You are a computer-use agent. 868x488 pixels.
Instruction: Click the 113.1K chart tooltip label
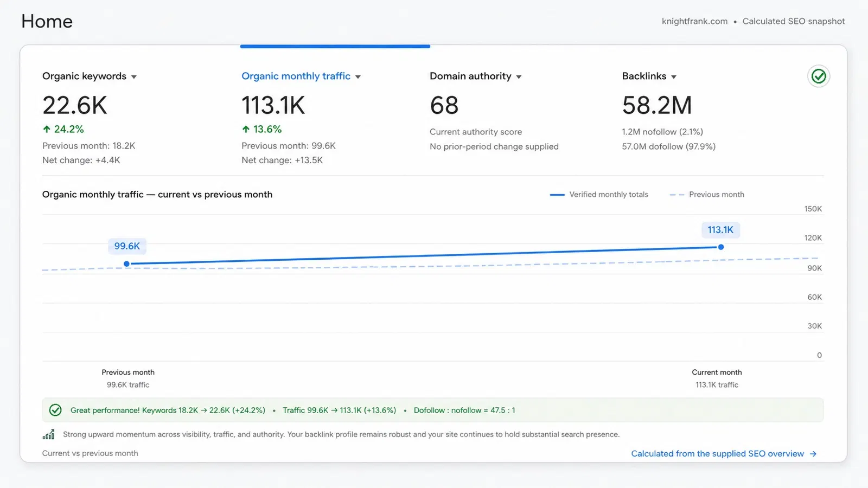tap(720, 230)
